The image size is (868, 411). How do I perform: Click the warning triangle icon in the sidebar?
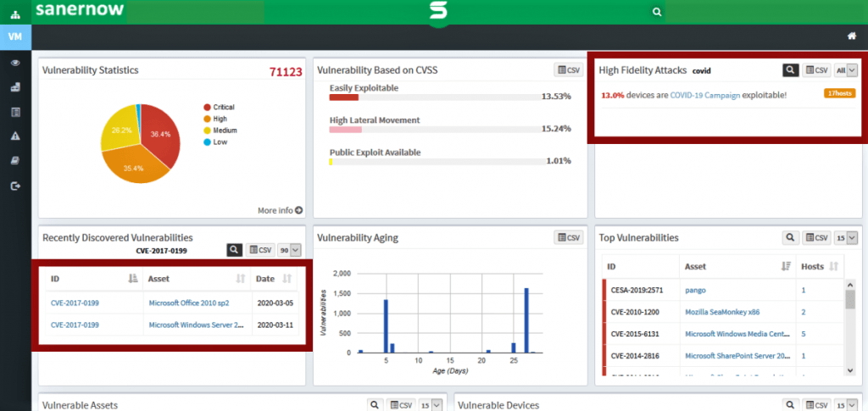(x=14, y=136)
